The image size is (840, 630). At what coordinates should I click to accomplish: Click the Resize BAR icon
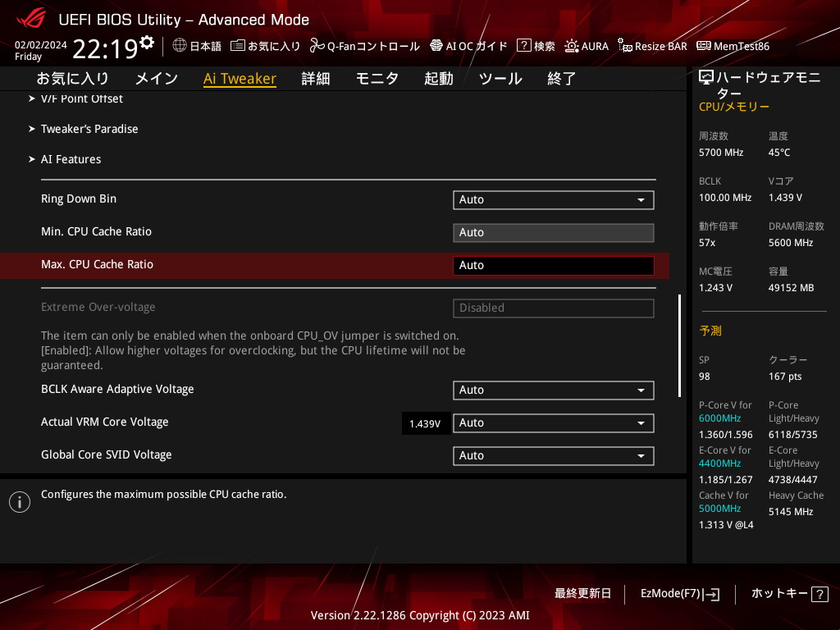(x=624, y=46)
